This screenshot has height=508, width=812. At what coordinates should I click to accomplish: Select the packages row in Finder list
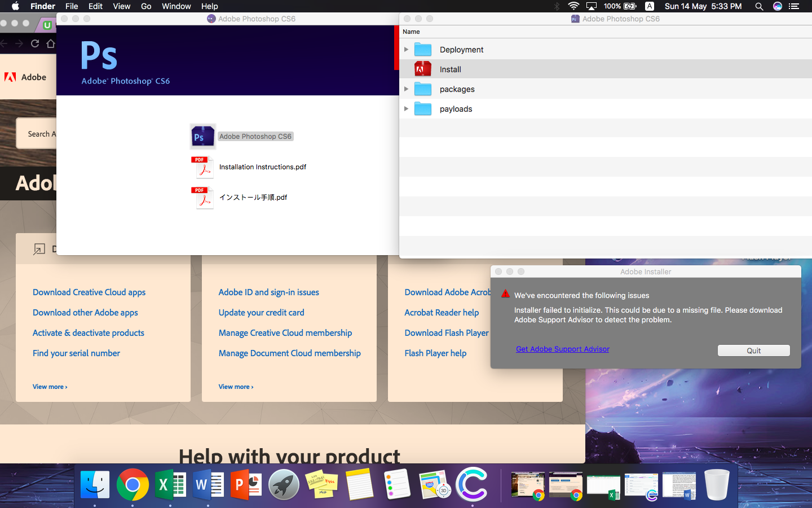click(606, 89)
